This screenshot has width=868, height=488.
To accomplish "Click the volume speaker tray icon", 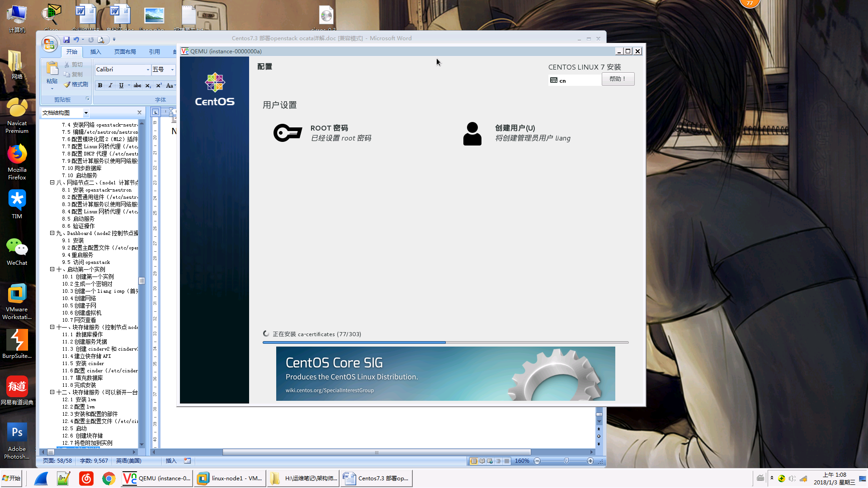I will pos(792,479).
